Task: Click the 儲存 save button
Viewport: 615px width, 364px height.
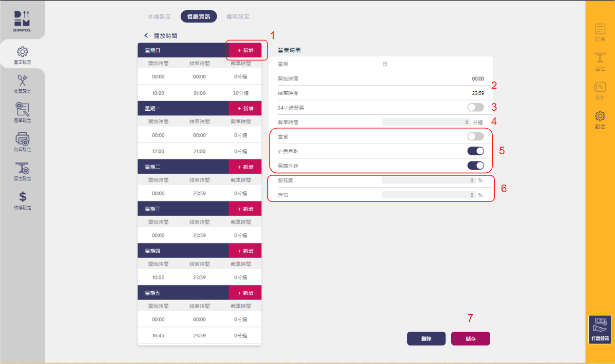Action: [x=470, y=339]
